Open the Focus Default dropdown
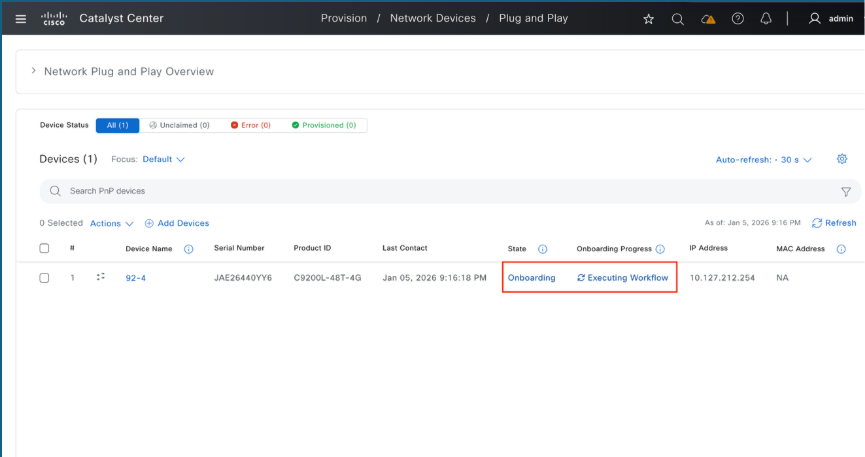This screenshot has height=457, width=865. tap(163, 159)
